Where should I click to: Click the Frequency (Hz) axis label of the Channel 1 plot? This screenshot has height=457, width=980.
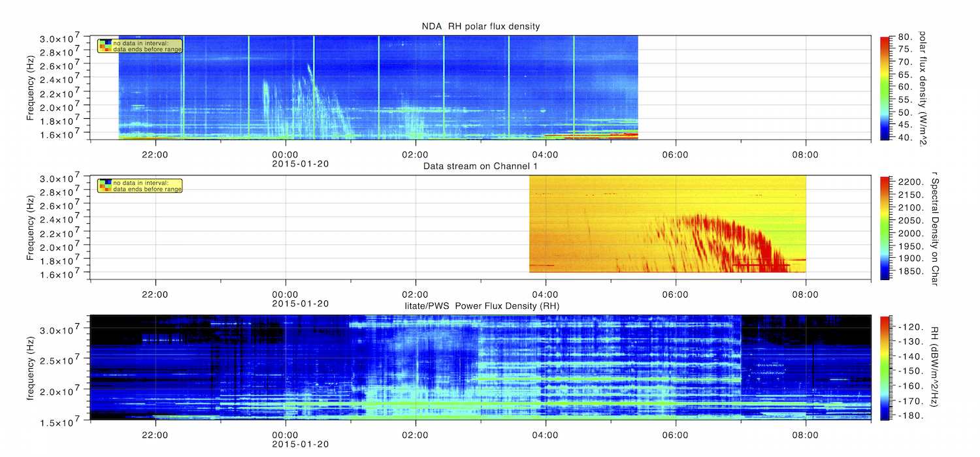(30, 227)
